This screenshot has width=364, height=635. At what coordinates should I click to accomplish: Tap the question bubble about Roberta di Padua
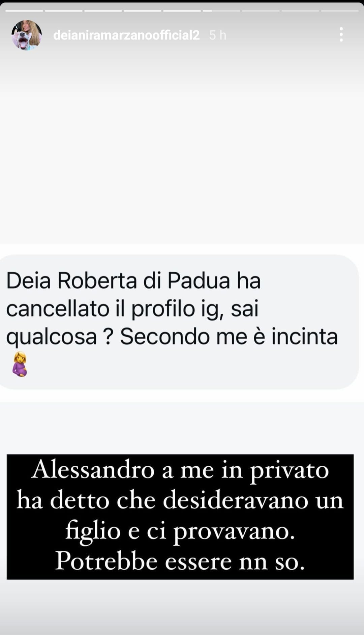(179, 322)
